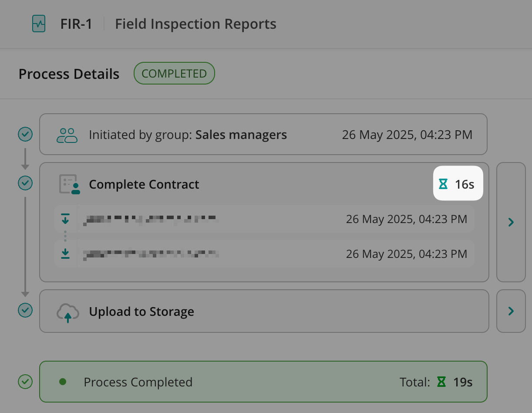532x413 pixels.
Task: Open the Field Inspection Reports title
Action: [195, 24]
